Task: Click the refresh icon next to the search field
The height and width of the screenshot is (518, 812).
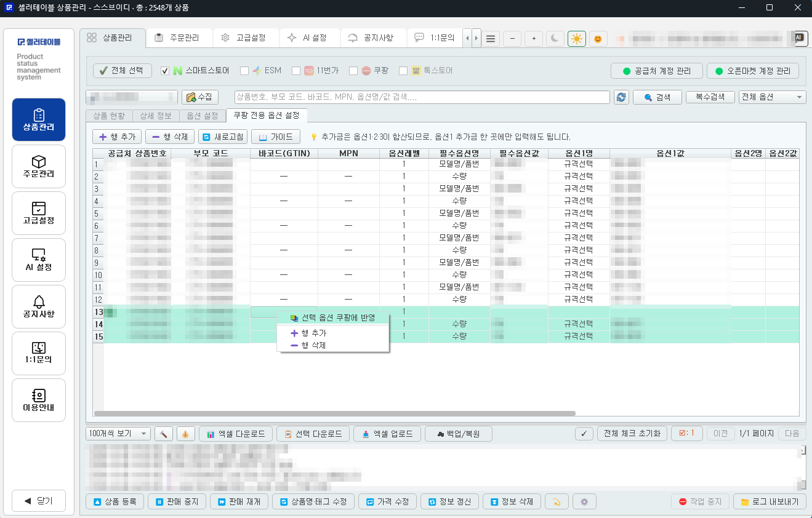Action: point(621,97)
